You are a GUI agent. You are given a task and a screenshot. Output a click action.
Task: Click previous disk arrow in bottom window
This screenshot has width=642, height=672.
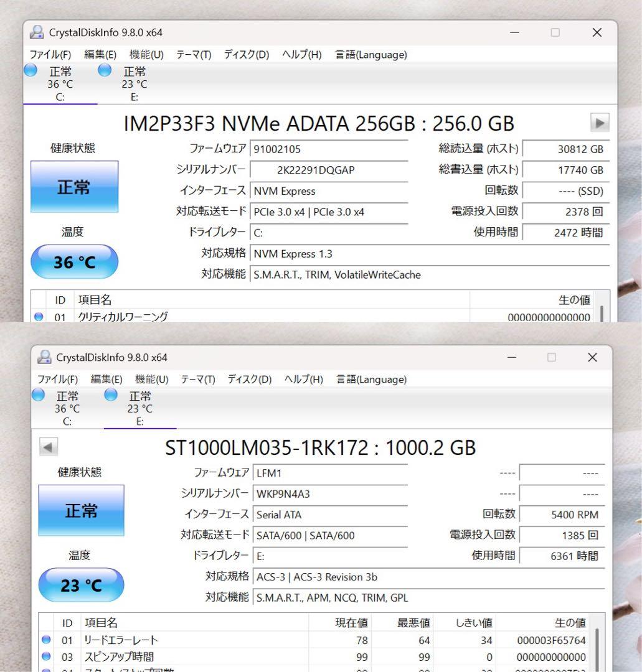(x=48, y=447)
